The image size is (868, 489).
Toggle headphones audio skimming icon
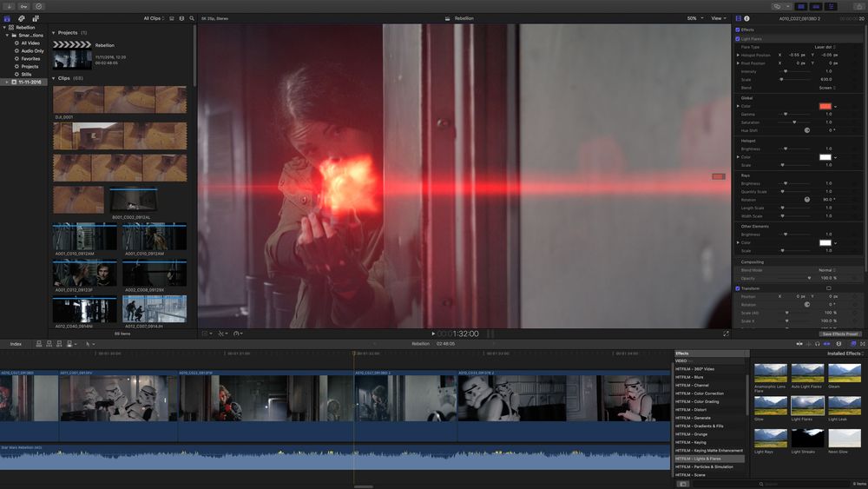pos(817,344)
